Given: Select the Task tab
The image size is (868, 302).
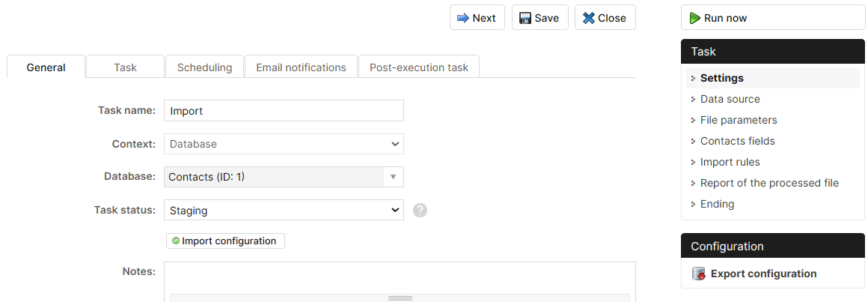Looking at the screenshot, I should (125, 67).
